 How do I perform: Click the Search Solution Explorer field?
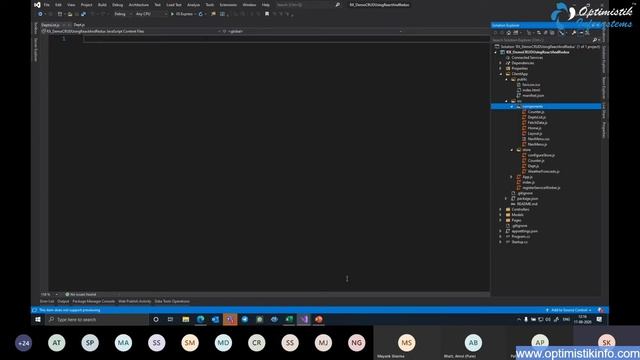(542, 40)
